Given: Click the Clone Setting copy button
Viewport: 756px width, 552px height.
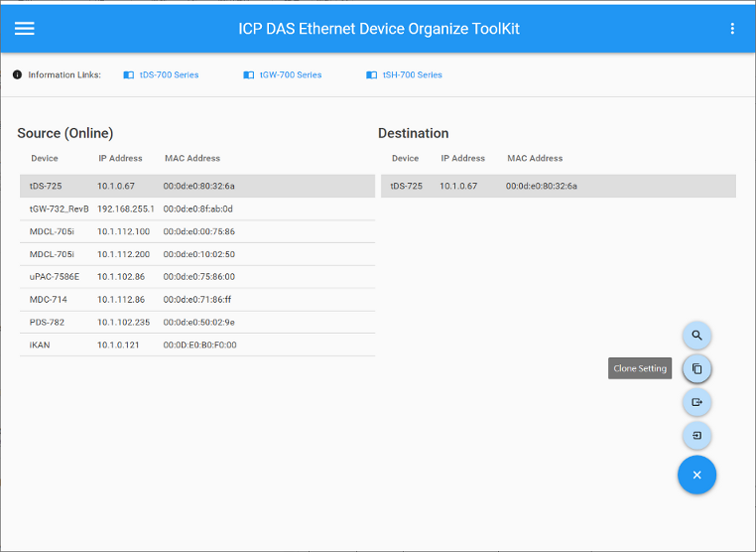Looking at the screenshot, I should pyautogui.click(x=696, y=368).
